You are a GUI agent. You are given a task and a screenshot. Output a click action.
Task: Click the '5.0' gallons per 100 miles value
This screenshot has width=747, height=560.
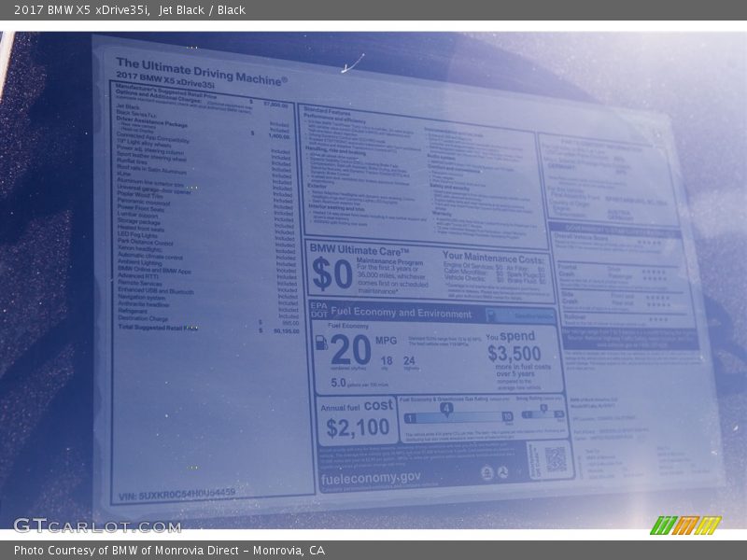tap(338, 383)
